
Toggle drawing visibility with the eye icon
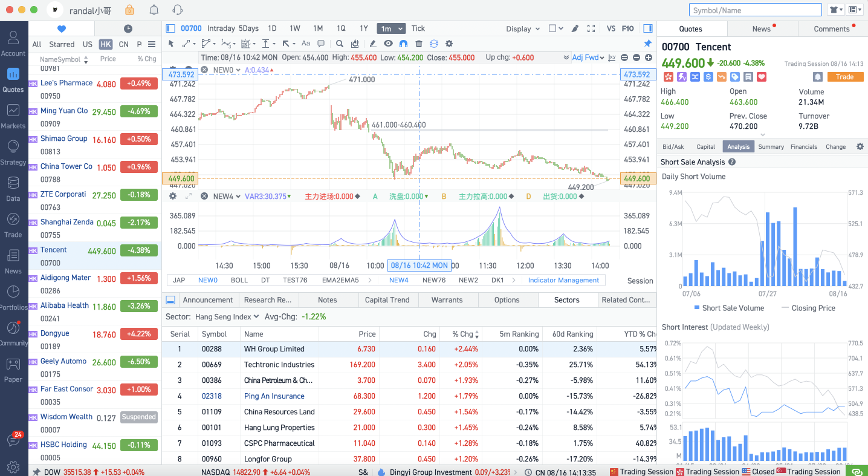coord(388,44)
